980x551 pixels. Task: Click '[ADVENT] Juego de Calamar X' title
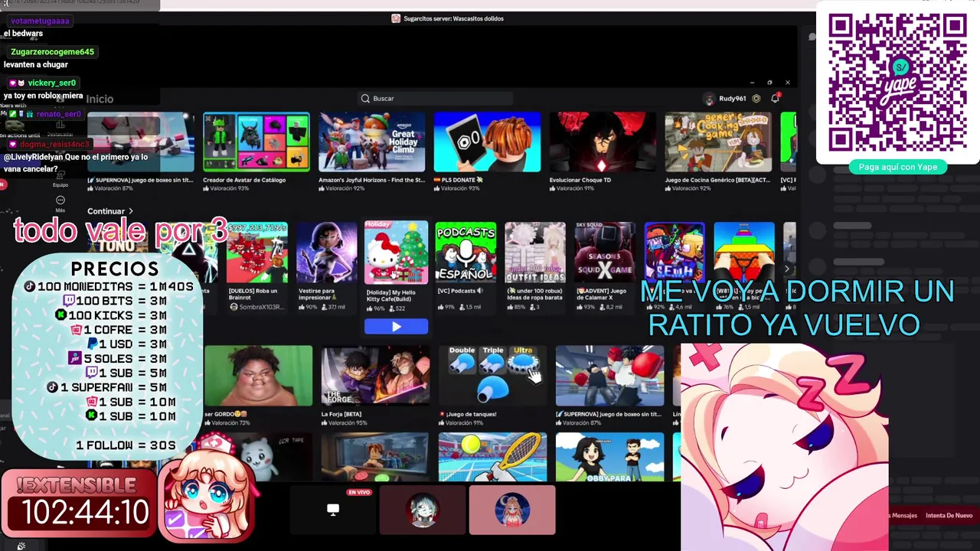click(603, 294)
